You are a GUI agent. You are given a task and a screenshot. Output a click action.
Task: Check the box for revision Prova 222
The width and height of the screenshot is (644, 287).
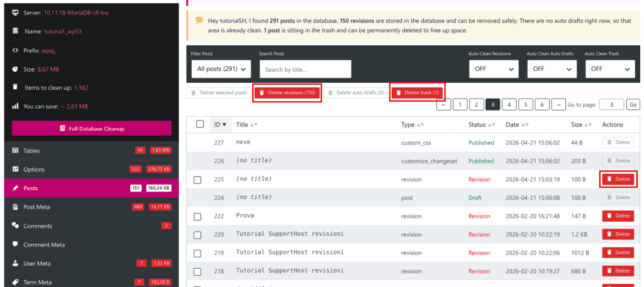197,217
